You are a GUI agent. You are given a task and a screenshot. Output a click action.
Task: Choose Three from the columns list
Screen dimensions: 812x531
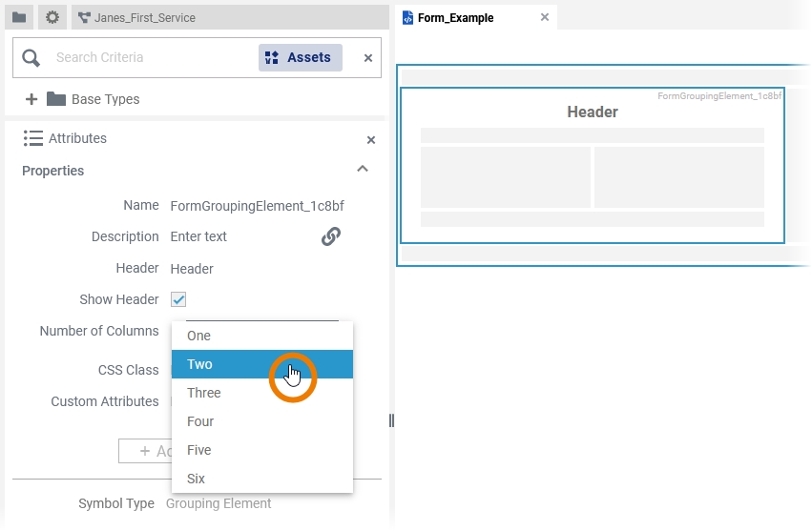pos(204,393)
